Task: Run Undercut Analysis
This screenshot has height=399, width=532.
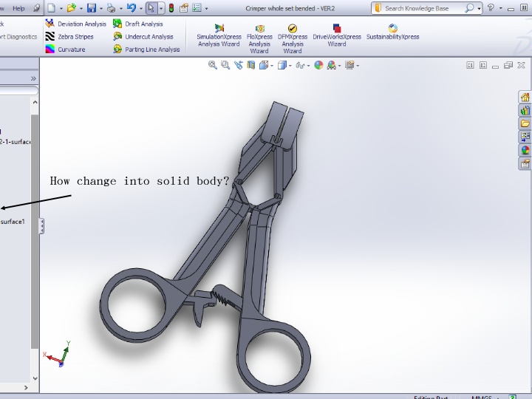Action: point(143,37)
